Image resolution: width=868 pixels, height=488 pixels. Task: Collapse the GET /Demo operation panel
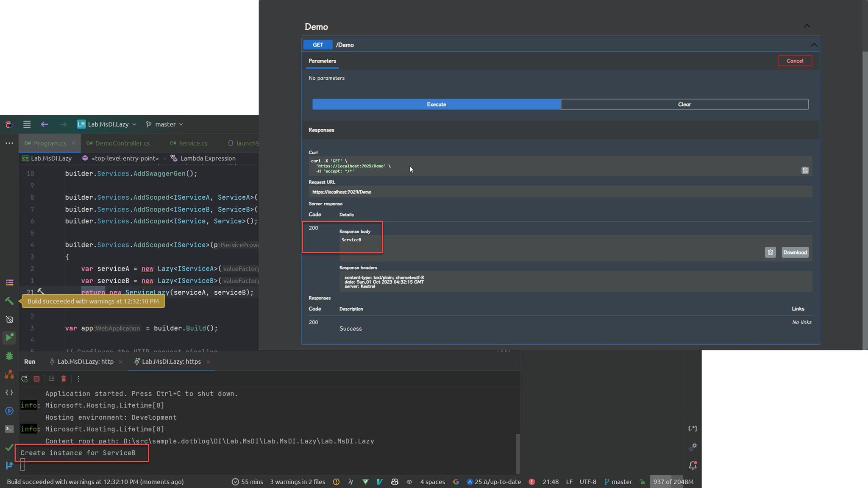[813, 45]
